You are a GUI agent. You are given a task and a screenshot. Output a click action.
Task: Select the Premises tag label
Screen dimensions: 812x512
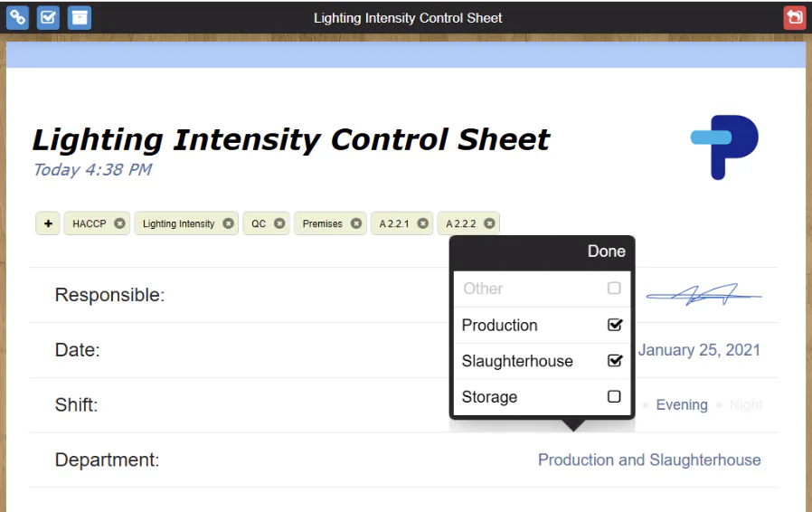(x=322, y=223)
